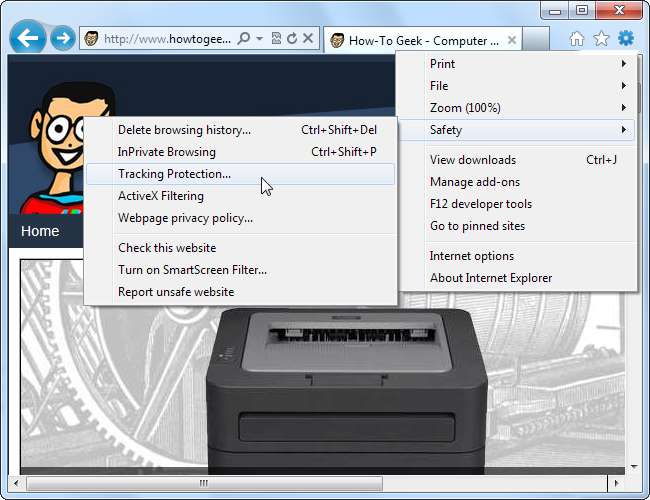Open the Print submenu
The height and width of the screenshot is (500, 650).
tap(517, 64)
